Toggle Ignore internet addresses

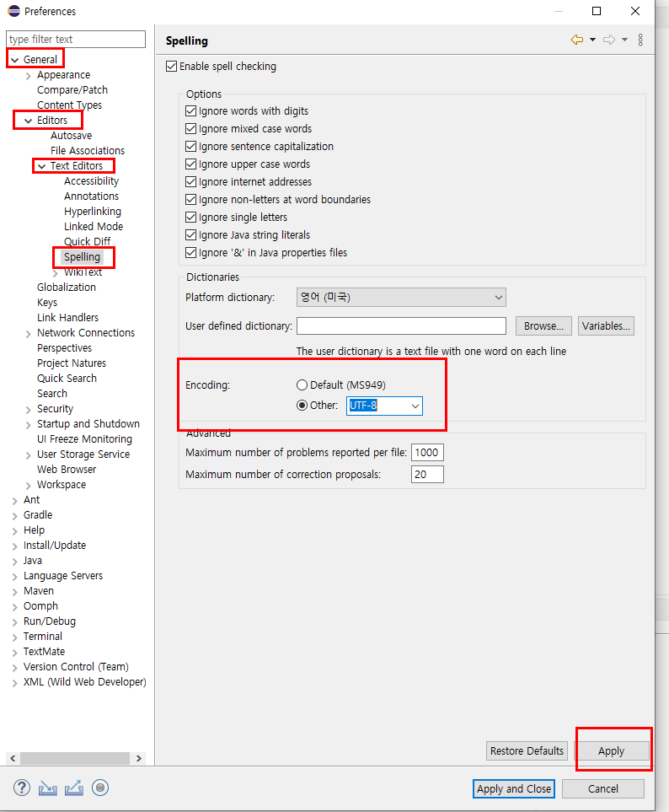coord(190,182)
